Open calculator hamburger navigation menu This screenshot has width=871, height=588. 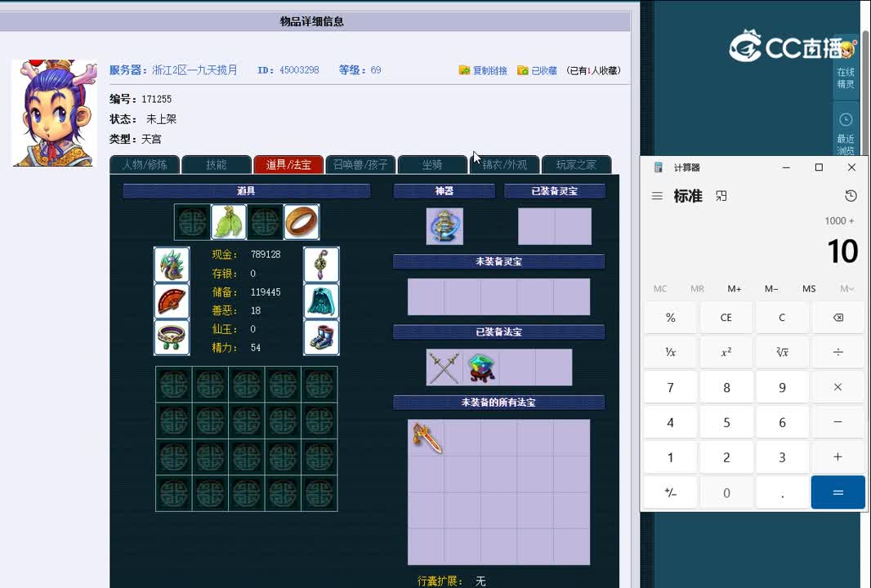[657, 196]
